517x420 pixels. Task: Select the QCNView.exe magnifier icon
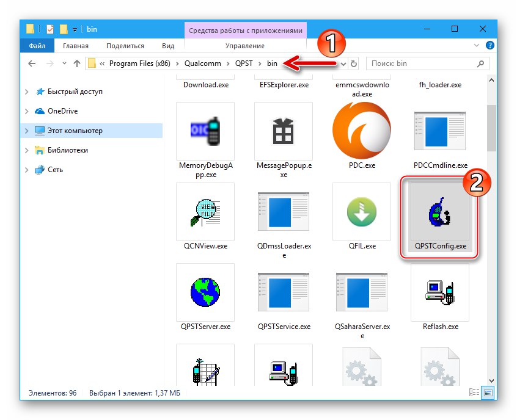[x=205, y=212]
